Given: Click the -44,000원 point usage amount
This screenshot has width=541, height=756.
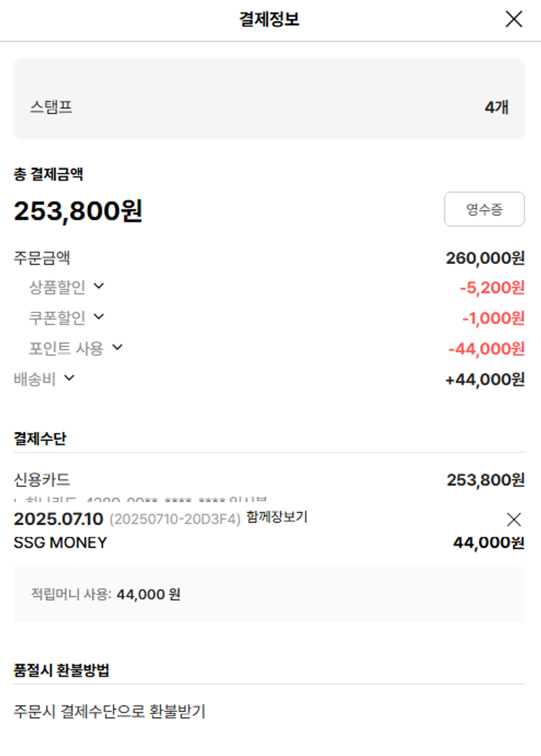Looking at the screenshot, I should (486, 349).
